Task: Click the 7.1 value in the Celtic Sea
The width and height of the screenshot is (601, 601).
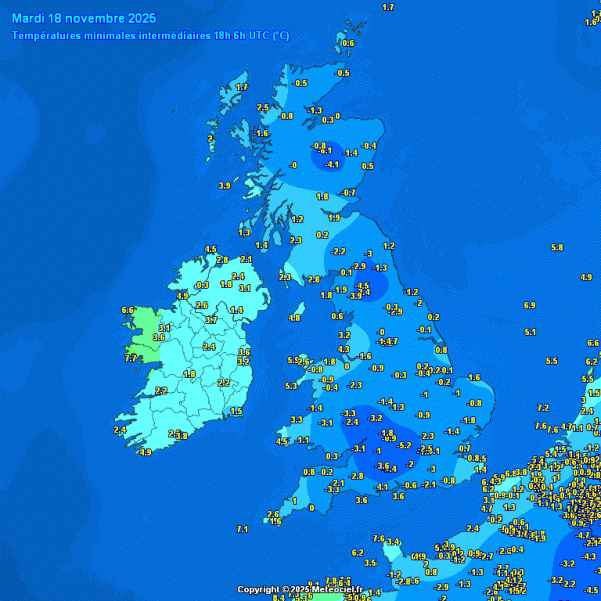Action: [242, 528]
